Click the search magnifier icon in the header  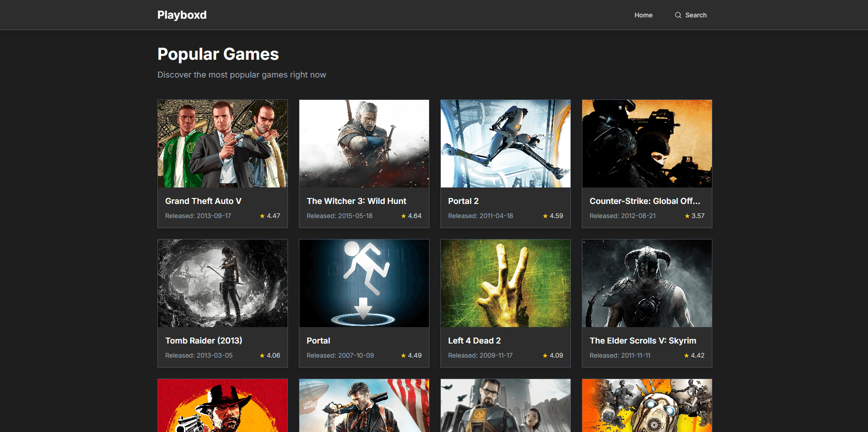678,15
